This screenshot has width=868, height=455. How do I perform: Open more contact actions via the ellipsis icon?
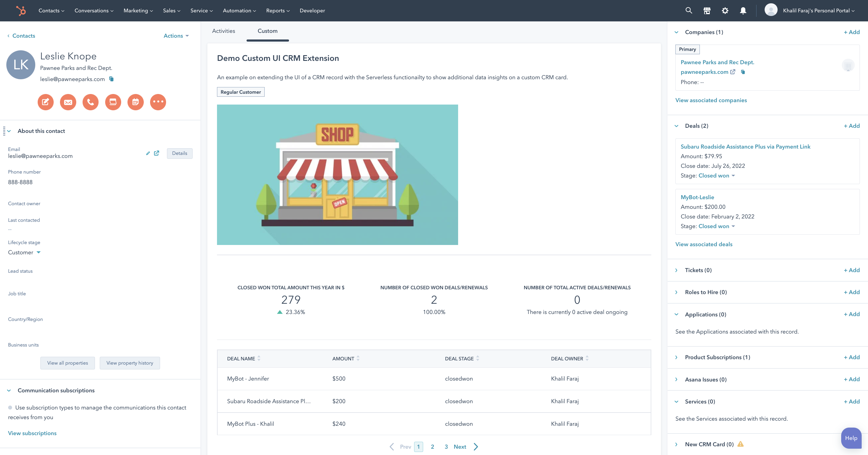click(x=158, y=102)
